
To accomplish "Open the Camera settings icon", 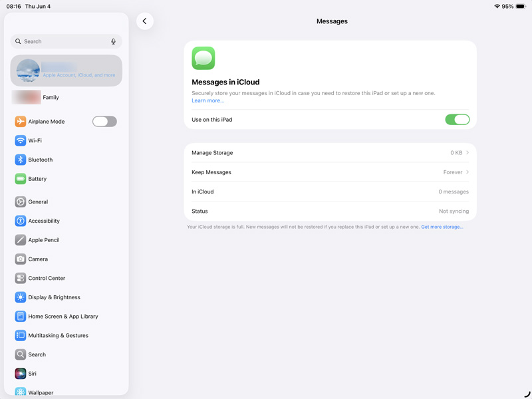I will pyautogui.click(x=21, y=259).
